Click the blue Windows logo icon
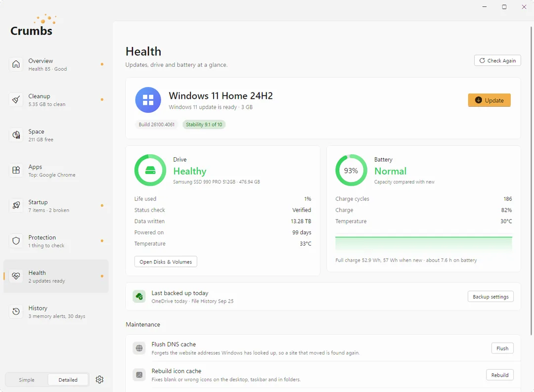Viewport: 534px width, 392px height. coord(148,100)
